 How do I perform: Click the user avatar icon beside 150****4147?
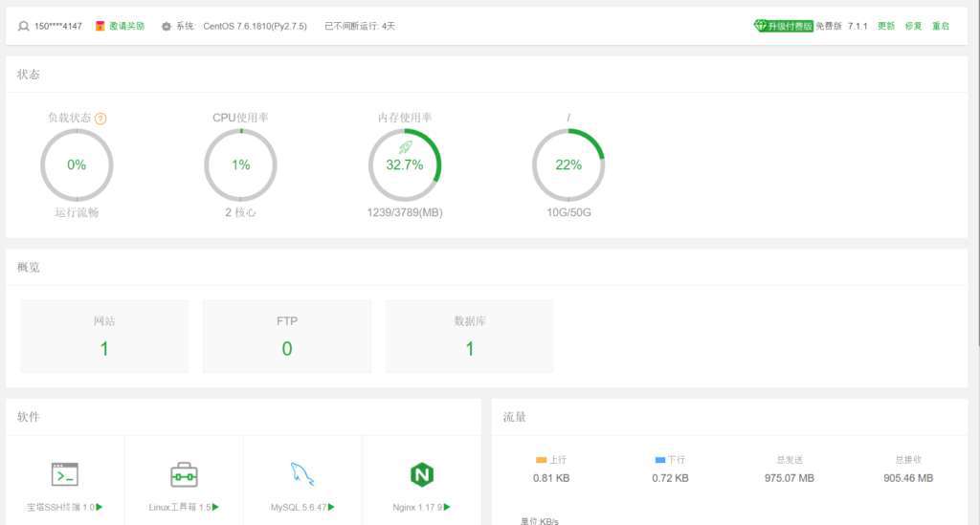(x=24, y=26)
